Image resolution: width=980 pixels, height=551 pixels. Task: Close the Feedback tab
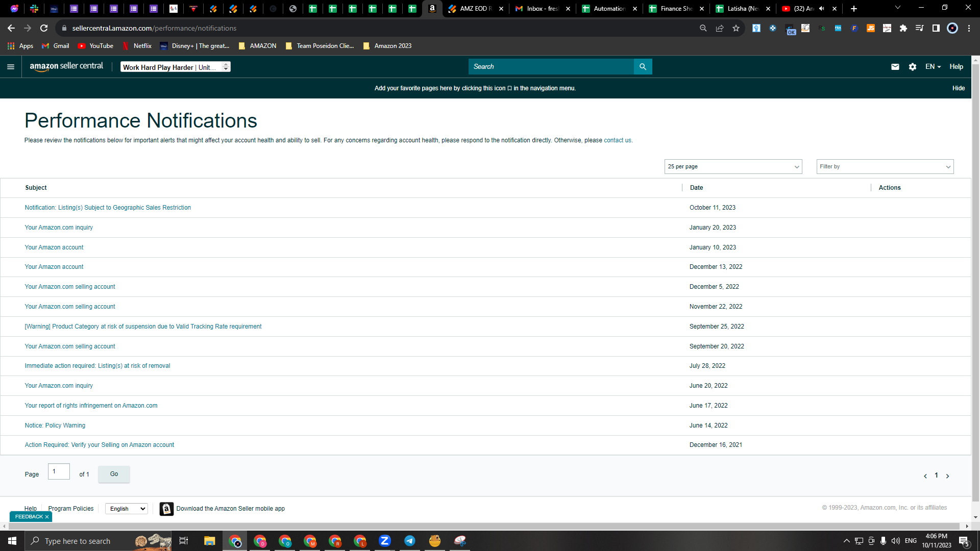[x=47, y=517]
